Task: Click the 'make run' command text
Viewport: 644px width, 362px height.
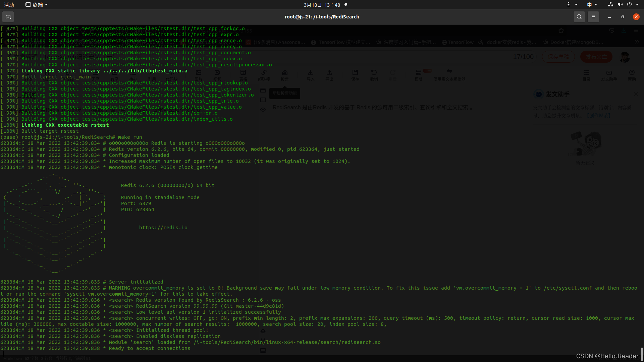Action: (x=130, y=137)
